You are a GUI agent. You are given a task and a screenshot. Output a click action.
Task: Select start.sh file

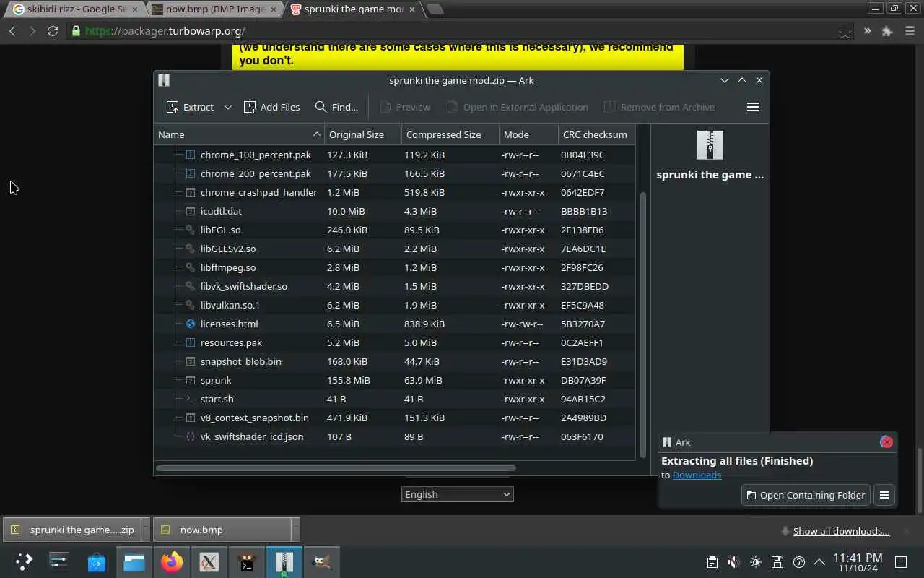[x=395, y=399]
